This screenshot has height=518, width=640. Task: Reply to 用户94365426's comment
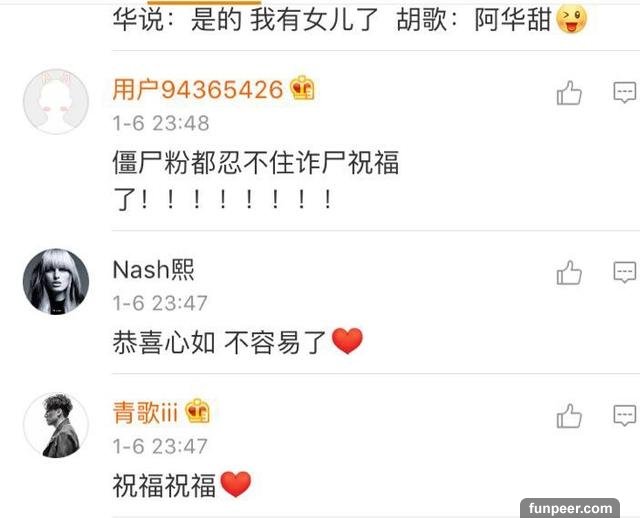coord(624,93)
